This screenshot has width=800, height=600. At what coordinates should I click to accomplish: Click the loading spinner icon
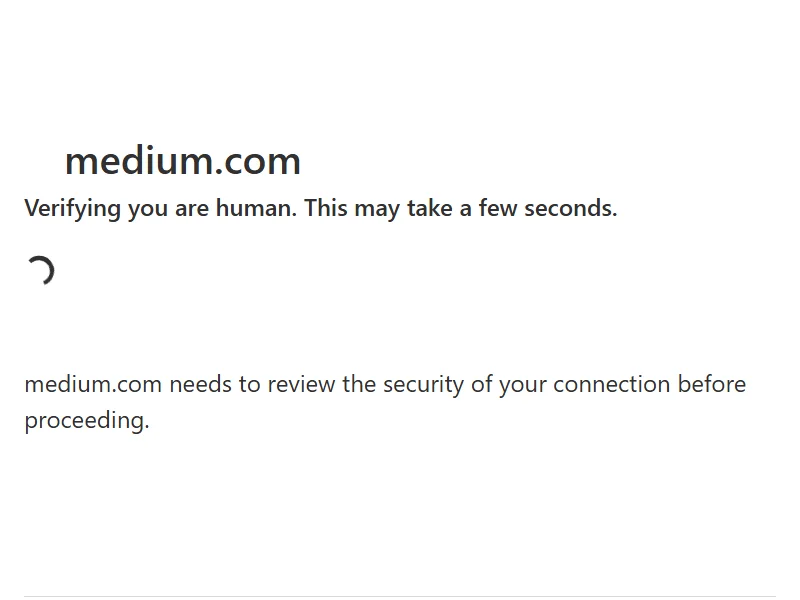coord(40,271)
